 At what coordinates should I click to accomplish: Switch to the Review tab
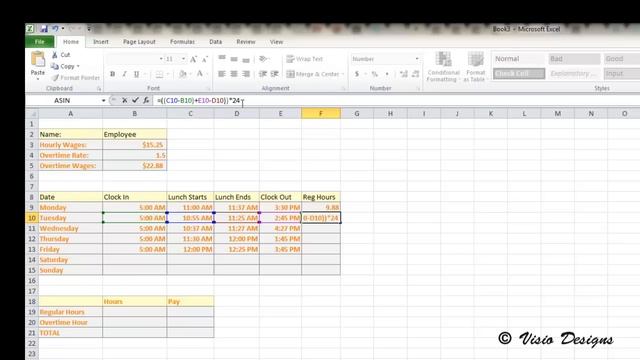[246, 42]
